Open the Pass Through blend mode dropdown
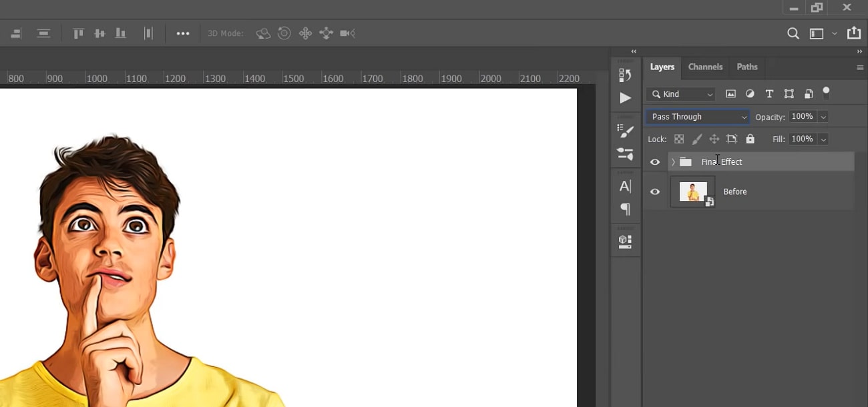 (x=698, y=117)
